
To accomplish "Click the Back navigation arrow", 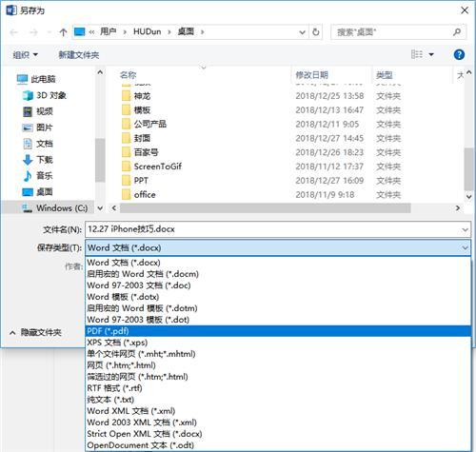I will (13, 32).
